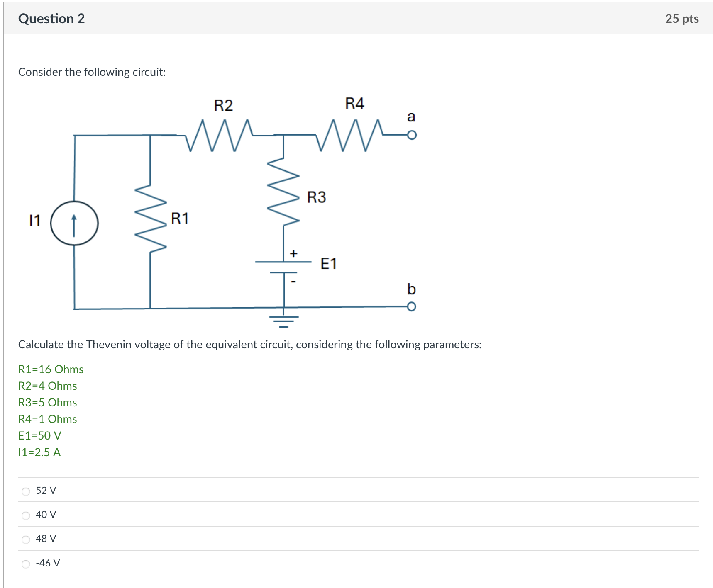Click the current source I1 symbol

point(74,222)
